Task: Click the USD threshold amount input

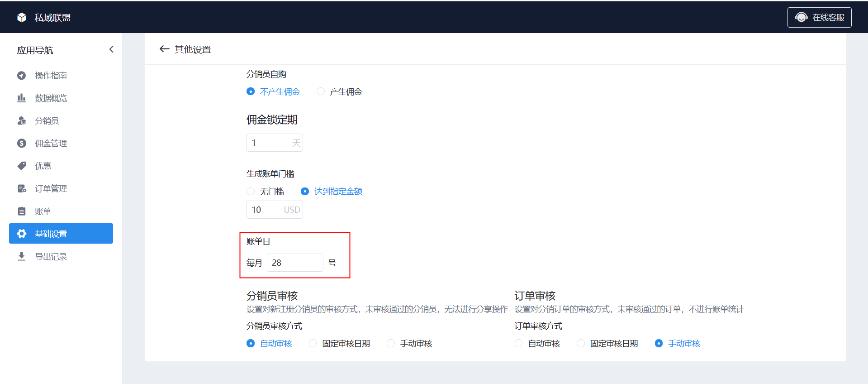Action: tap(275, 210)
